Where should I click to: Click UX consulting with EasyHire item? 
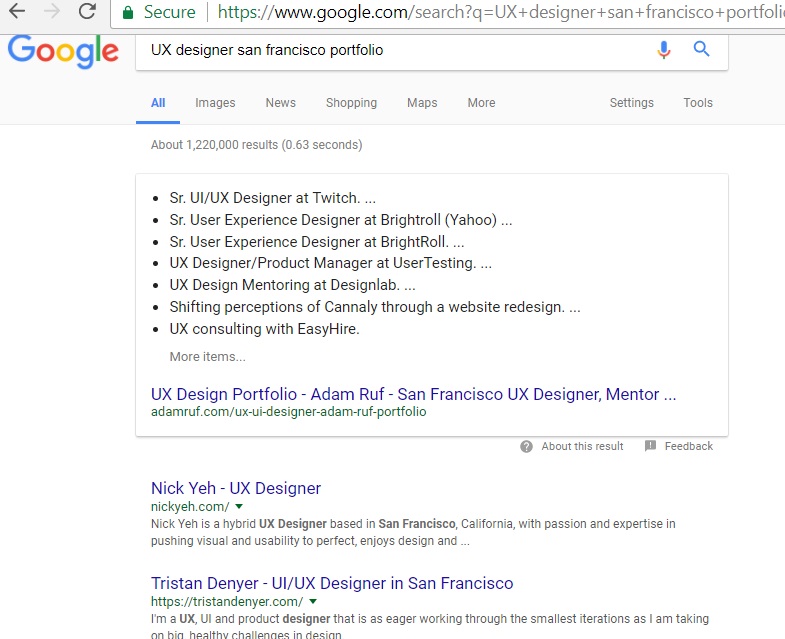[x=264, y=329]
